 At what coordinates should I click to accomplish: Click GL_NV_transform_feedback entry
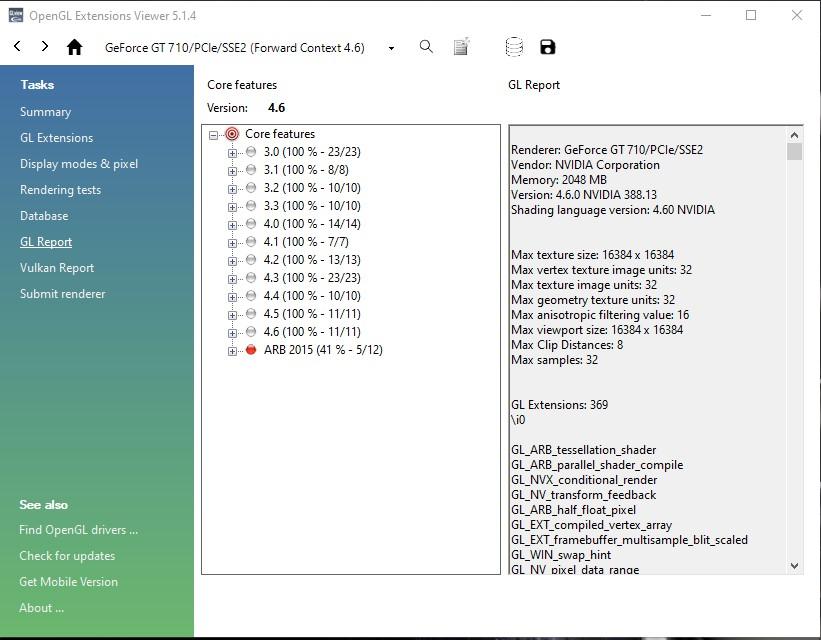coord(583,495)
